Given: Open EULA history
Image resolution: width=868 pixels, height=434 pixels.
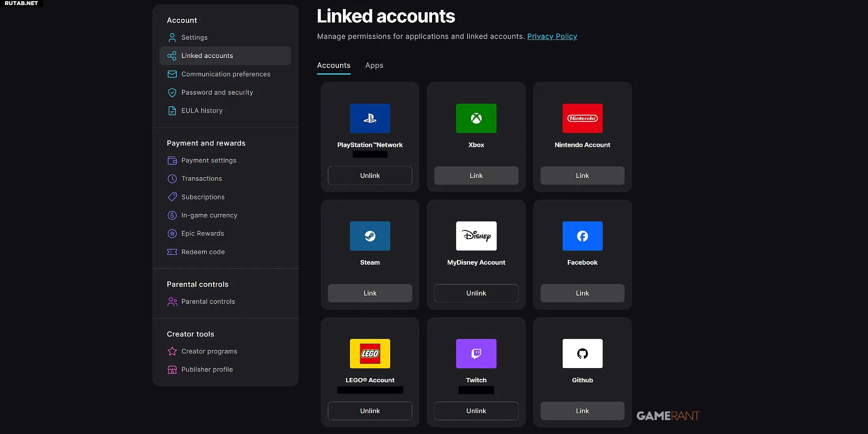Looking at the screenshot, I should (225, 111).
